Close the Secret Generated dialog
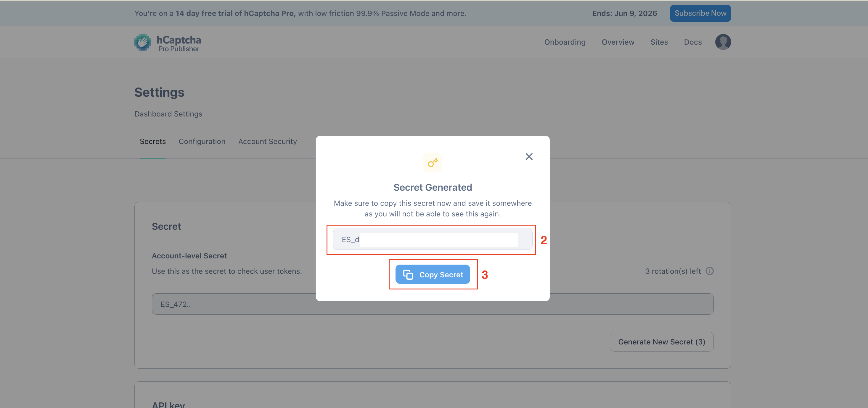This screenshot has height=408, width=868. (x=529, y=156)
